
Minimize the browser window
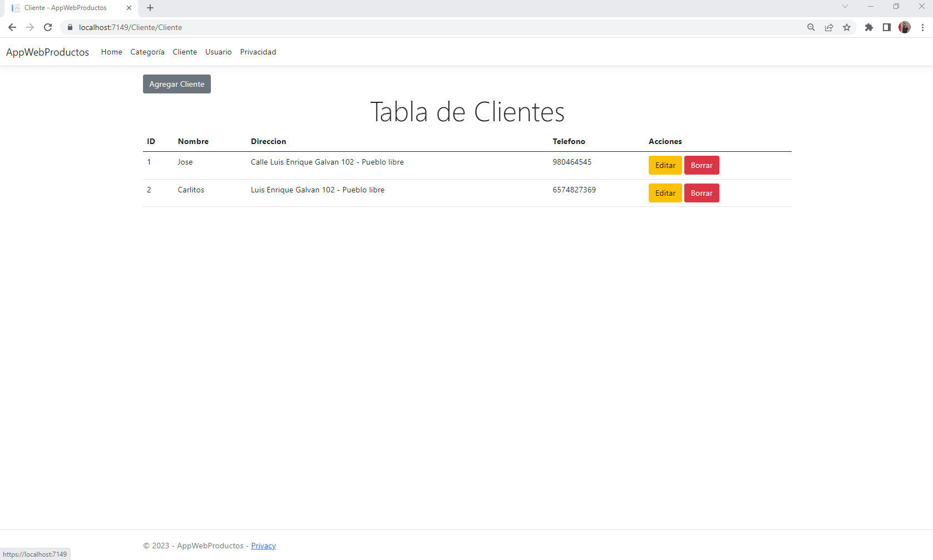871,7
